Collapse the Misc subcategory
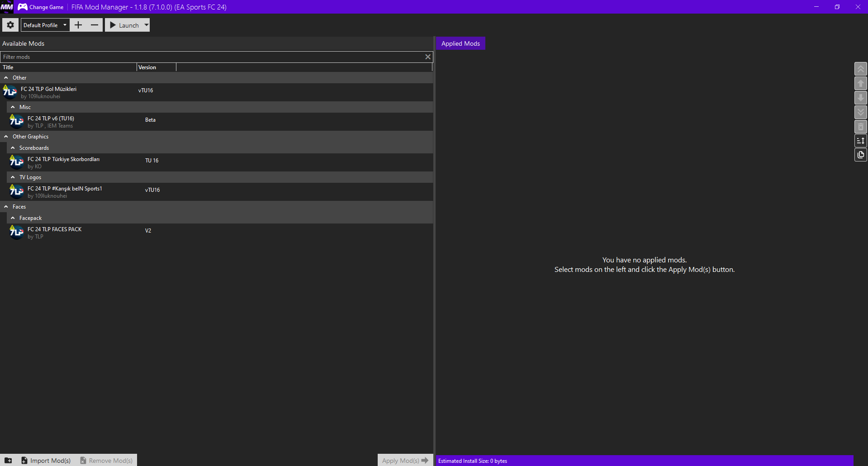The image size is (868, 466). point(13,107)
